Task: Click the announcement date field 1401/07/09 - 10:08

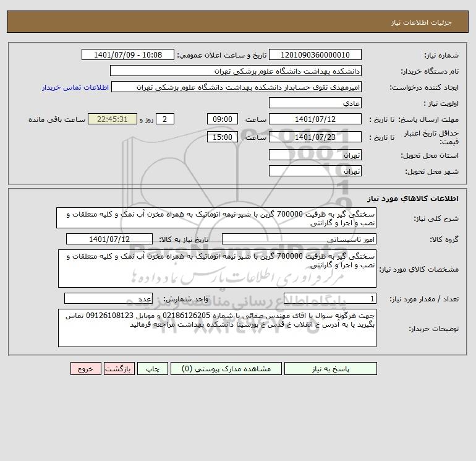Action: tap(128, 54)
